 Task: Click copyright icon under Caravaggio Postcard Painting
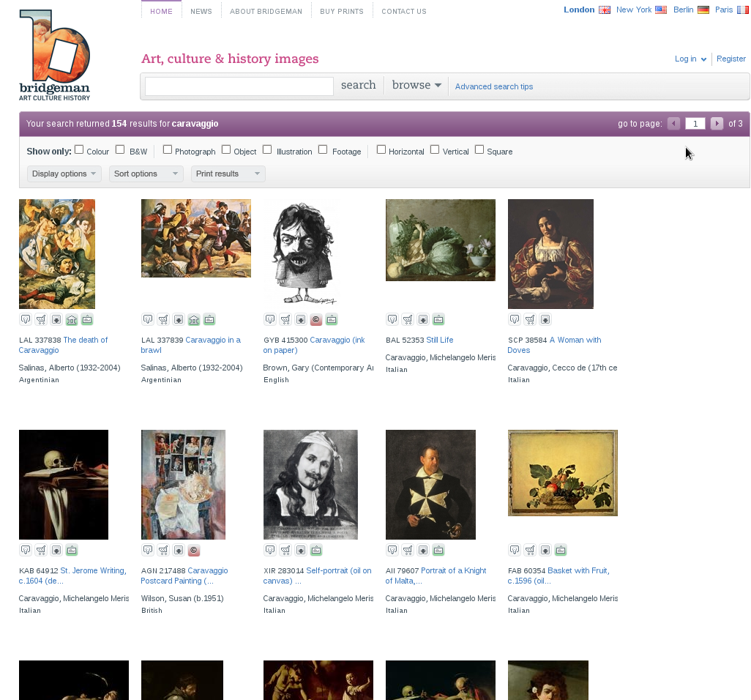coord(194,550)
